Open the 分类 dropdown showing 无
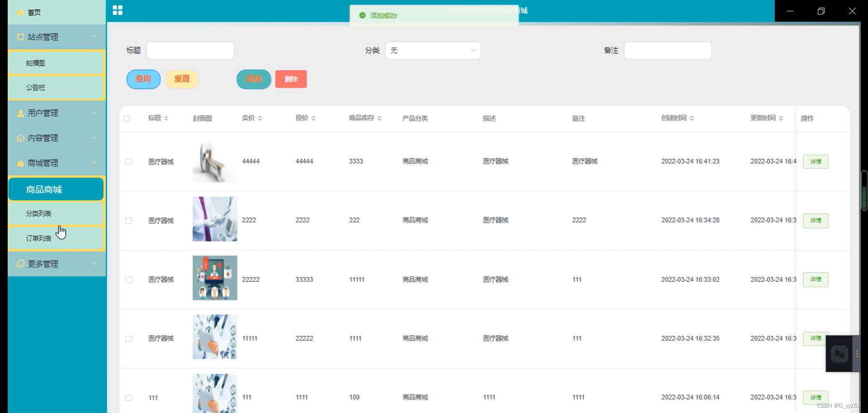The width and height of the screenshot is (868, 413). click(x=432, y=50)
